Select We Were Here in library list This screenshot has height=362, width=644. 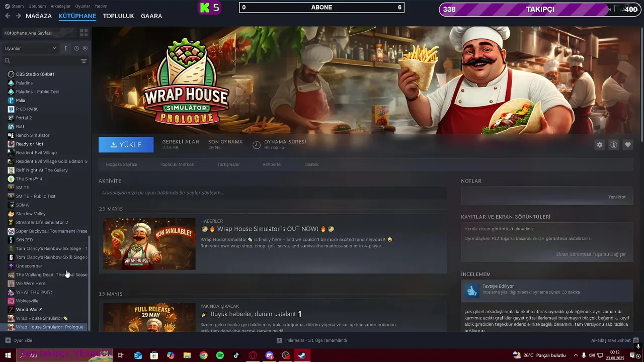(x=31, y=283)
